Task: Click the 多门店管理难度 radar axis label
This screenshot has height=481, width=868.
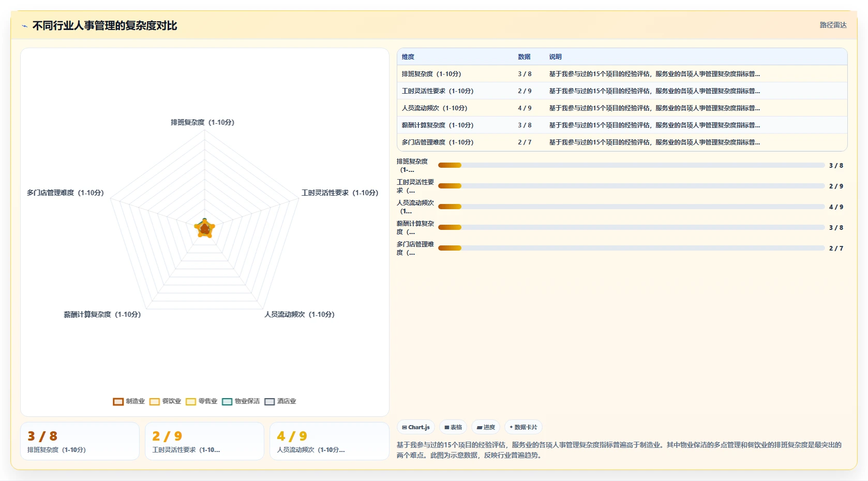Action: 65,193
